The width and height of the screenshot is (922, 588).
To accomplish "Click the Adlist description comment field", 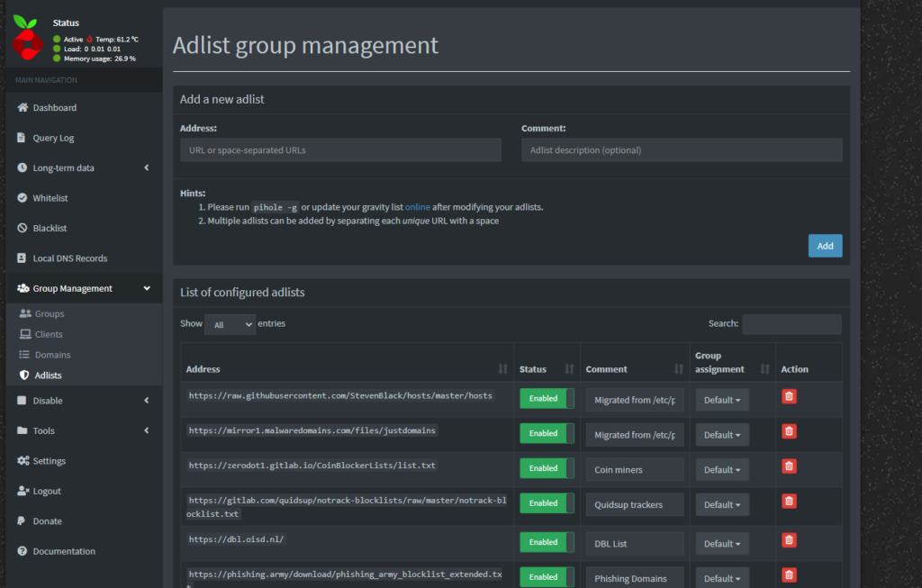I will [x=682, y=150].
